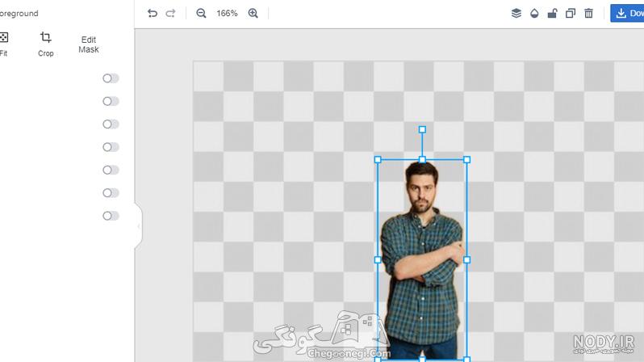Viewport: 644px width, 362px height.
Task: Zoom in with the magnifier plus icon
Action: coord(253,13)
